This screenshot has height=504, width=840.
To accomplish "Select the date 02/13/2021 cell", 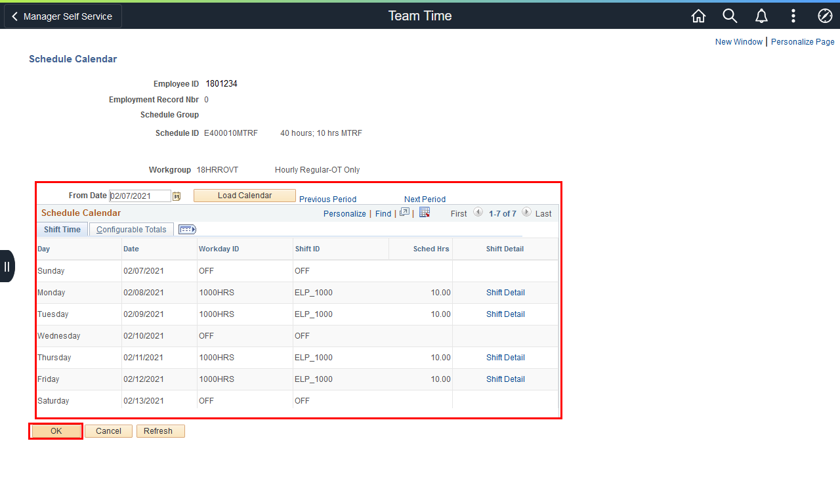I will (144, 401).
